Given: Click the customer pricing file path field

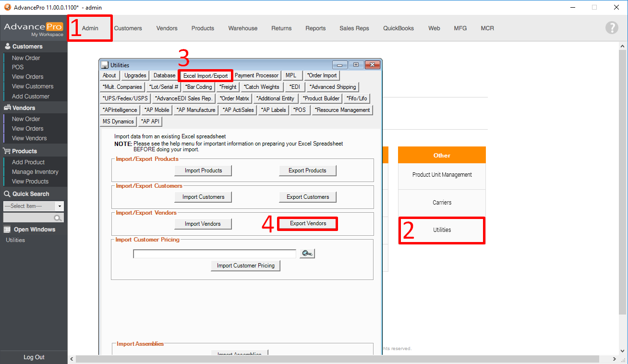Looking at the screenshot, I should click(x=215, y=254).
